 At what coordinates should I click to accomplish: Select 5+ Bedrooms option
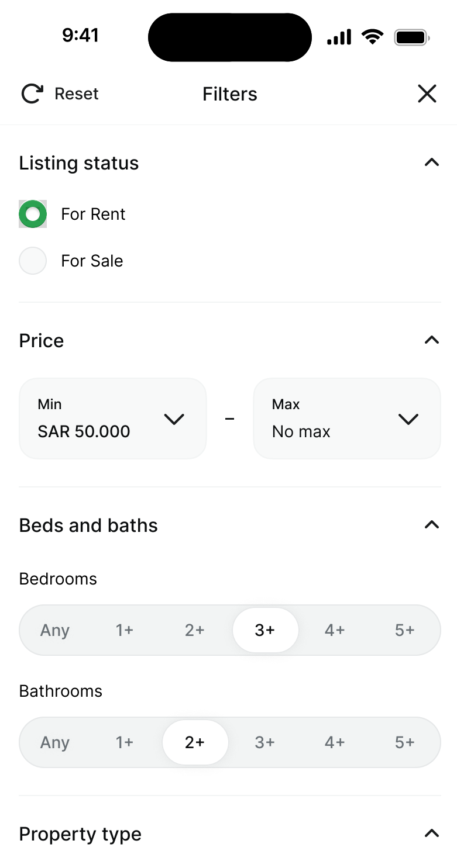405,630
